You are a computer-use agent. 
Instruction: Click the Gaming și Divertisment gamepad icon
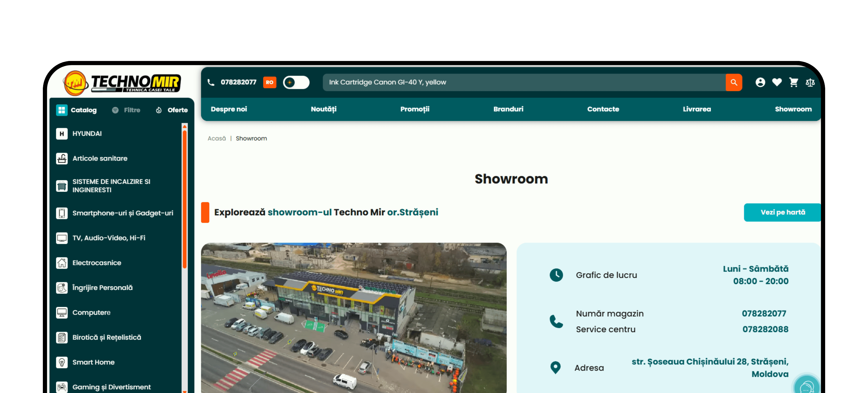click(x=62, y=387)
